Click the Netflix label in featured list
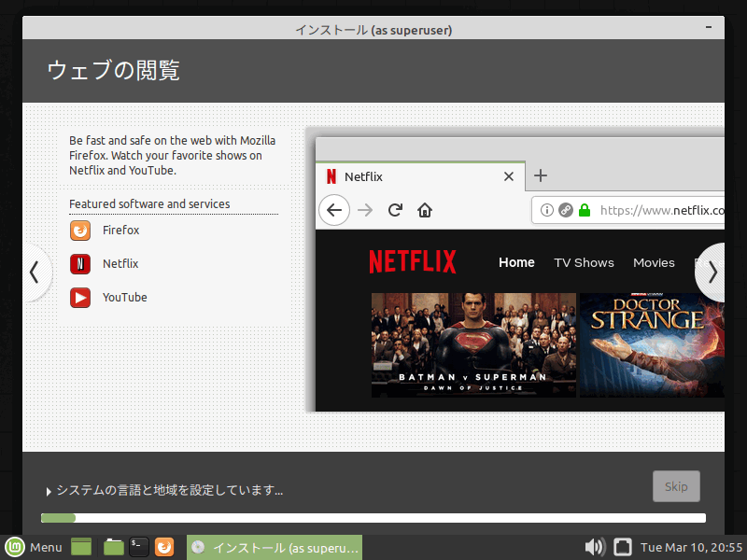This screenshot has height=560, width=747. (120, 264)
